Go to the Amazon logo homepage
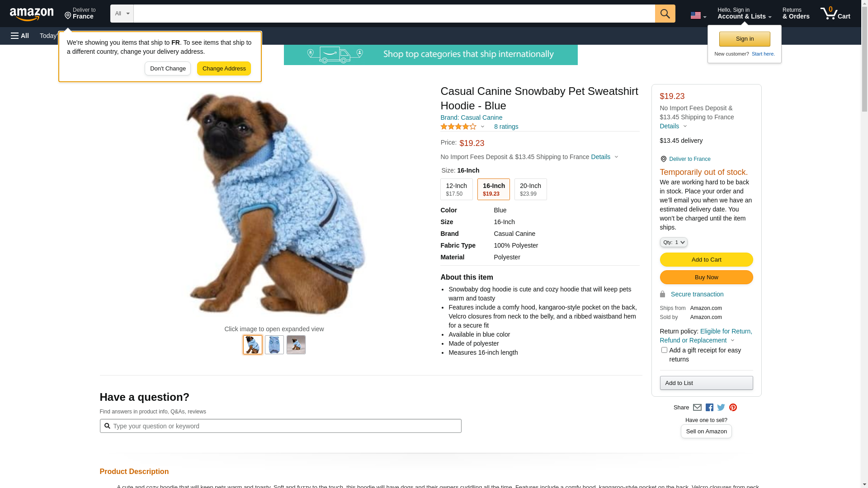868x488 pixels. pyautogui.click(x=32, y=14)
